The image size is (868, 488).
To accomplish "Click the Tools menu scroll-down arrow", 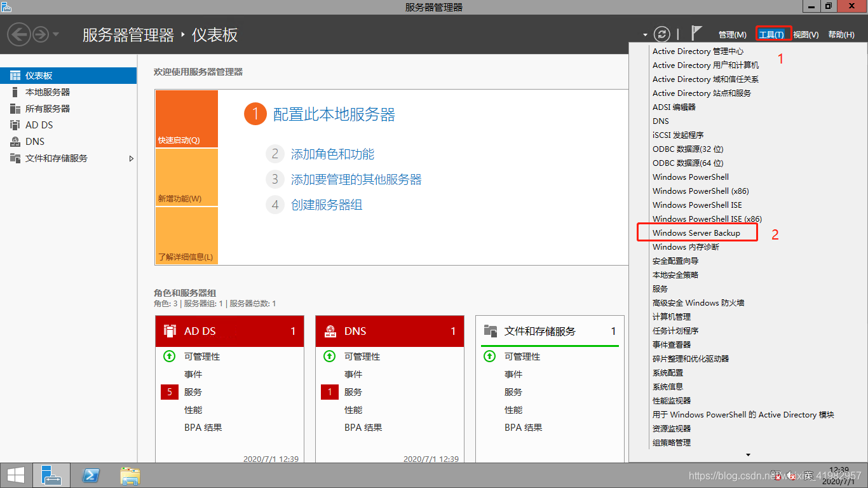I will tap(749, 455).
